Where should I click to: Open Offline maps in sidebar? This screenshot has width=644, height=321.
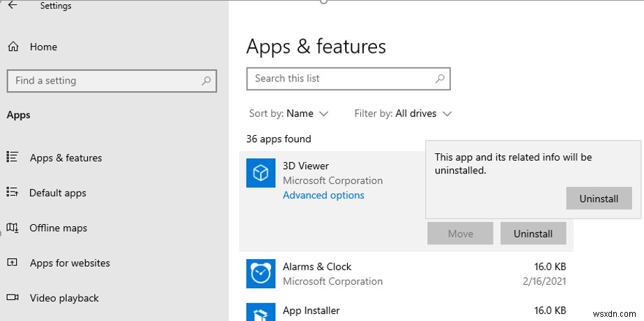58,228
